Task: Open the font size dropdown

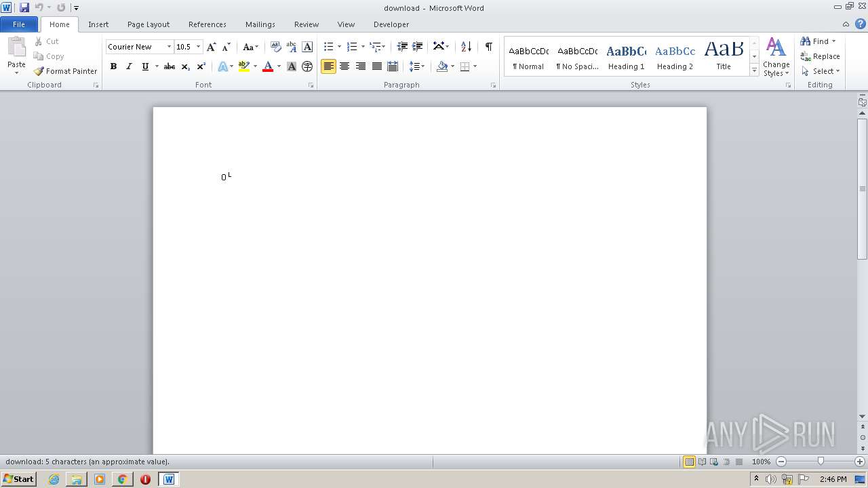Action: point(198,47)
